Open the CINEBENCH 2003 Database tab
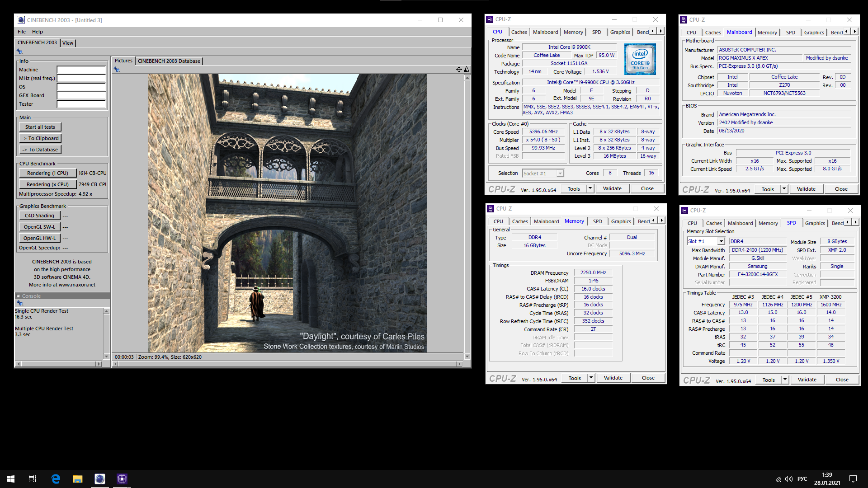The image size is (868, 488). (x=169, y=61)
